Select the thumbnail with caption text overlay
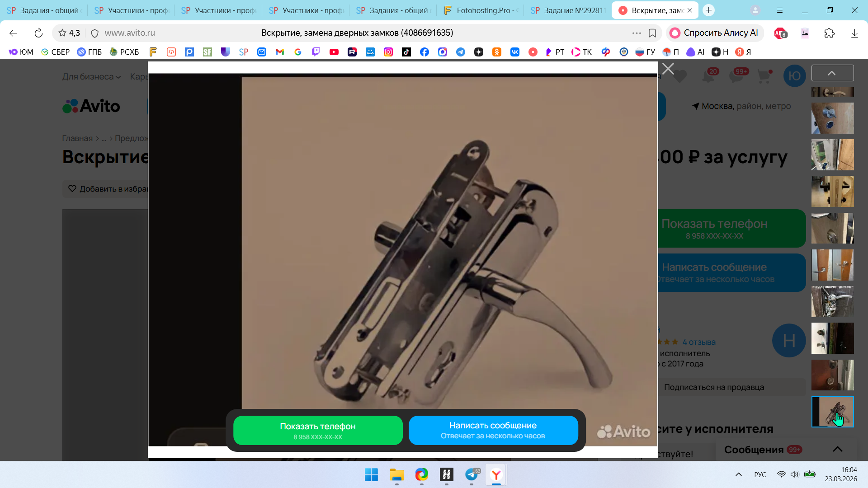This screenshot has width=868, height=488. click(832, 301)
